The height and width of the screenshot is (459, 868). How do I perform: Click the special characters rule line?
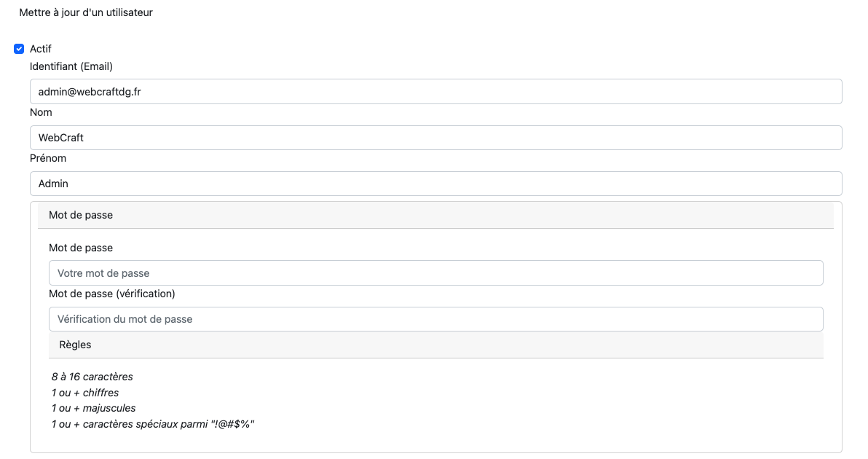click(x=153, y=424)
